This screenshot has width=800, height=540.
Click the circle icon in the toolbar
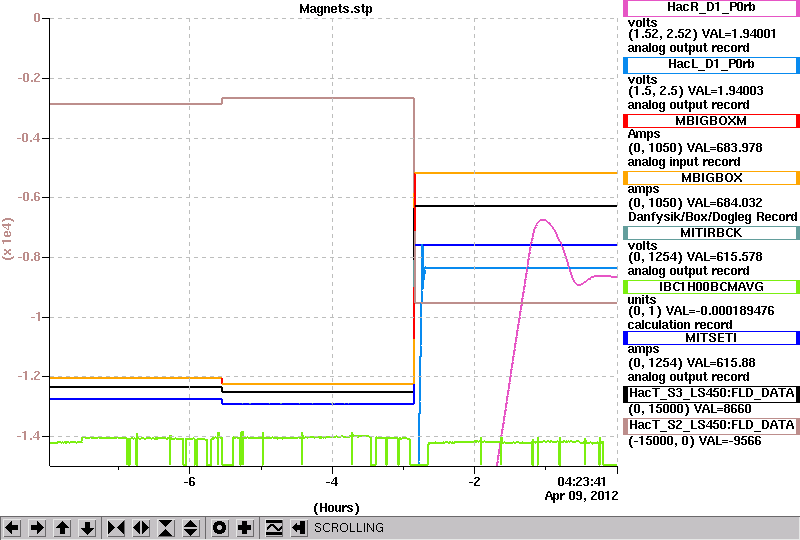pos(219,527)
